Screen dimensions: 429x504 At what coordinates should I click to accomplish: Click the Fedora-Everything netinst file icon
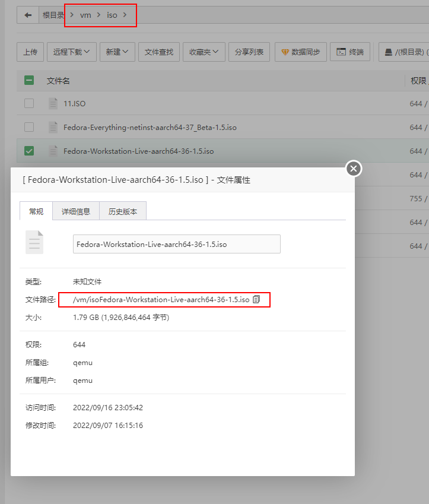click(53, 127)
